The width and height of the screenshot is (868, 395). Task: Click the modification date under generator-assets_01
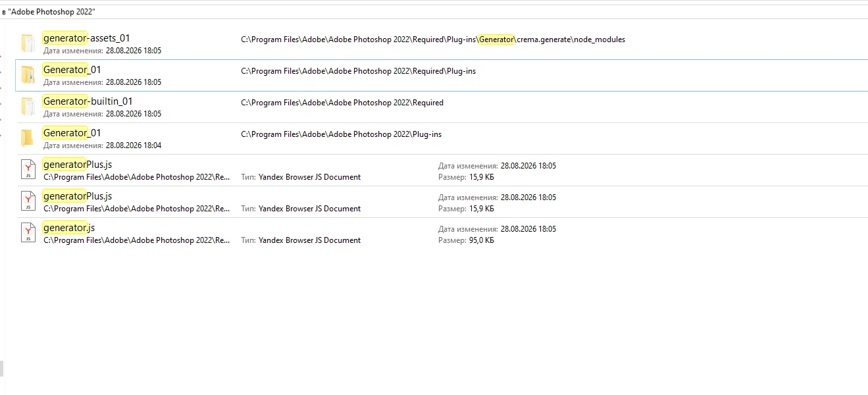(x=134, y=51)
